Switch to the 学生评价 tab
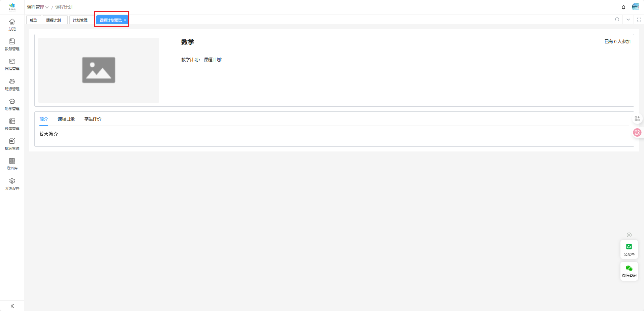Image resolution: width=644 pixels, height=311 pixels. [x=93, y=119]
